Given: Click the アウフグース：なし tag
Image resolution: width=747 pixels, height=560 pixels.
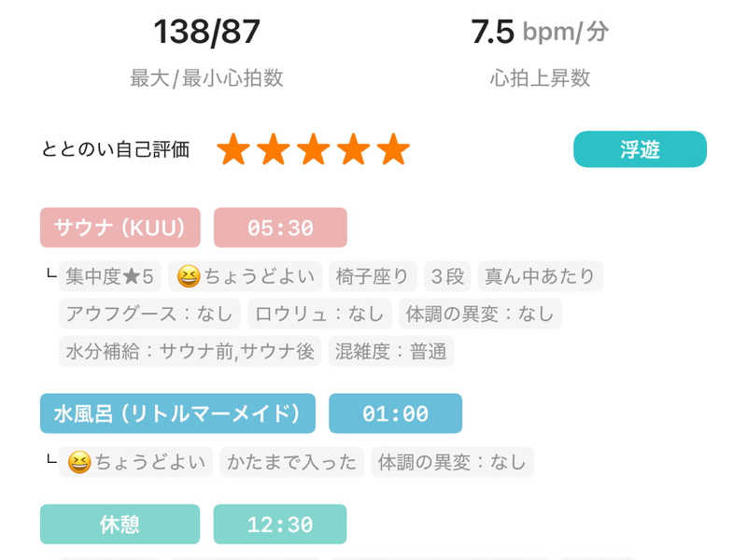Looking at the screenshot, I should point(149,314).
